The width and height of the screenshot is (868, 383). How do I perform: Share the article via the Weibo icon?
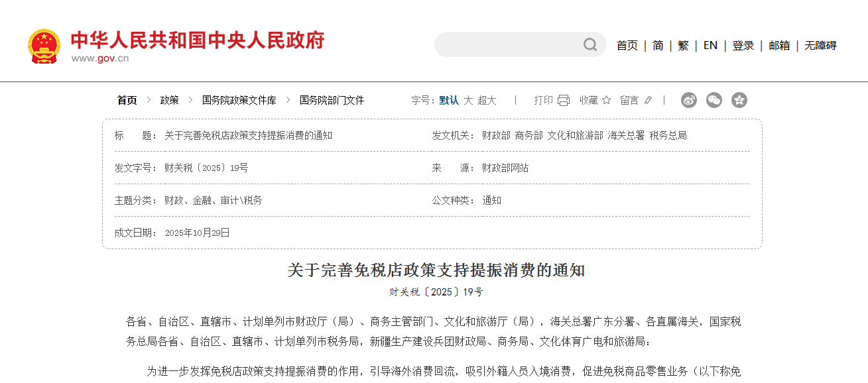coord(688,100)
